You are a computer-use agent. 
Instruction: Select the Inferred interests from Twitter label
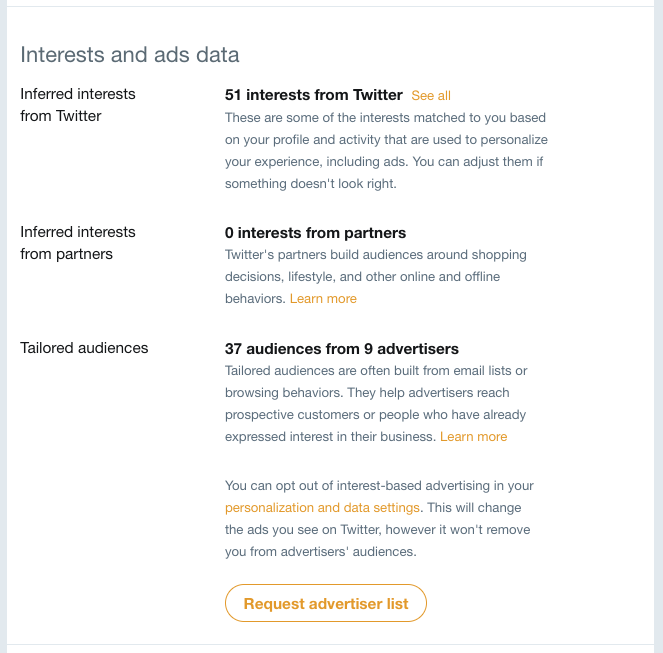pos(78,105)
